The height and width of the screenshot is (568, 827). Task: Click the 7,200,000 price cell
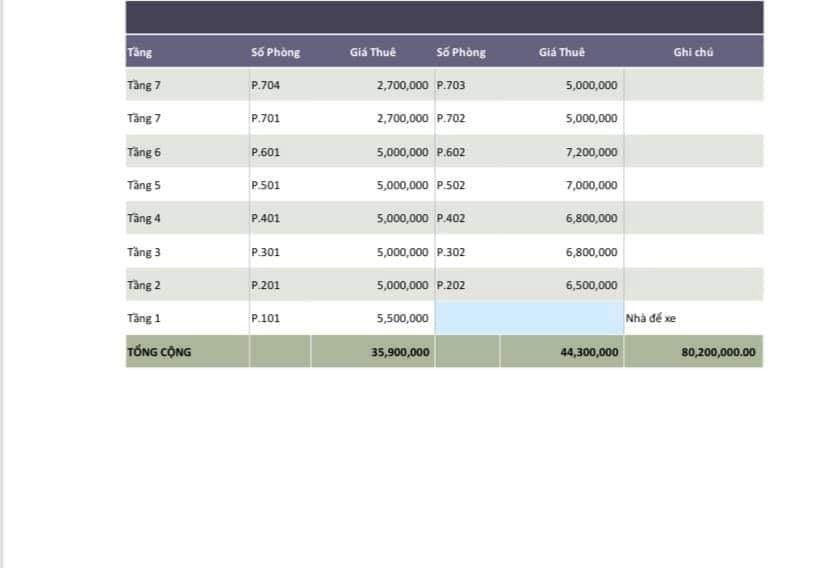[x=591, y=152]
